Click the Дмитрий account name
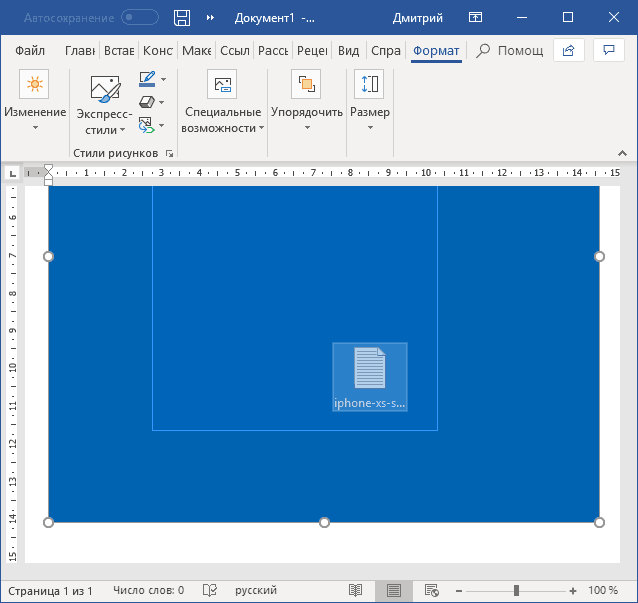This screenshot has height=603, width=638. coord(417,18)
